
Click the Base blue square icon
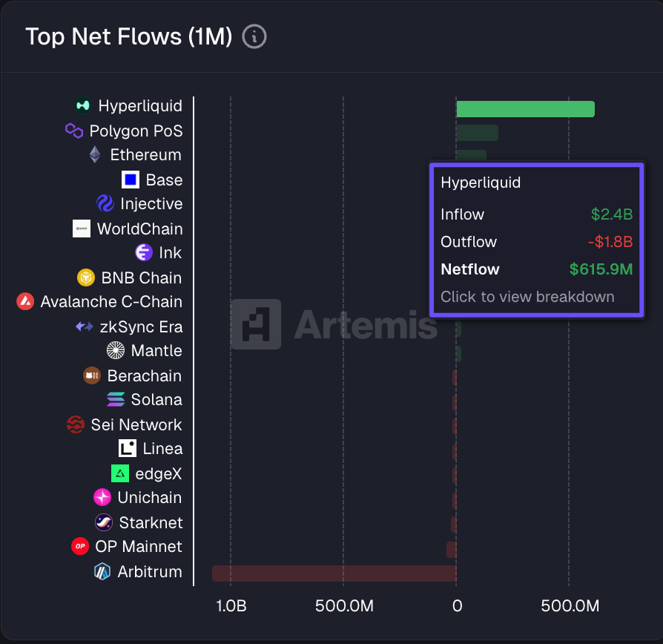click(131, 180)
